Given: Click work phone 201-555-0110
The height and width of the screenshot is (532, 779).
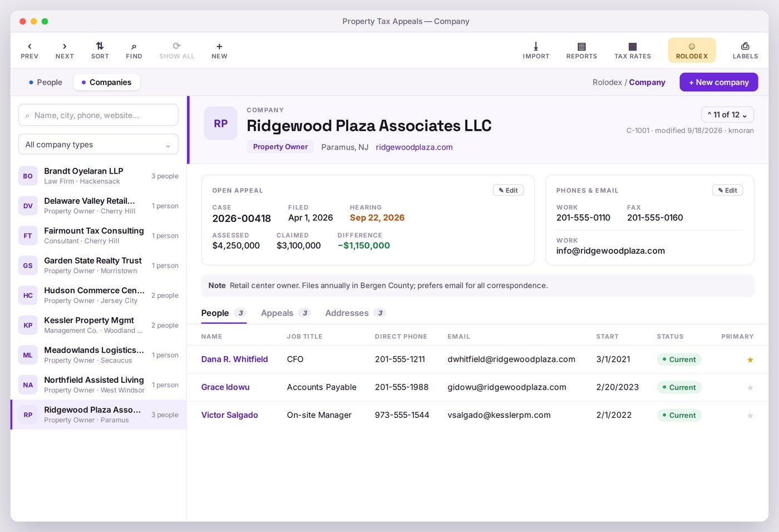Looking at the screenshot, I should [x=583, y=218].
